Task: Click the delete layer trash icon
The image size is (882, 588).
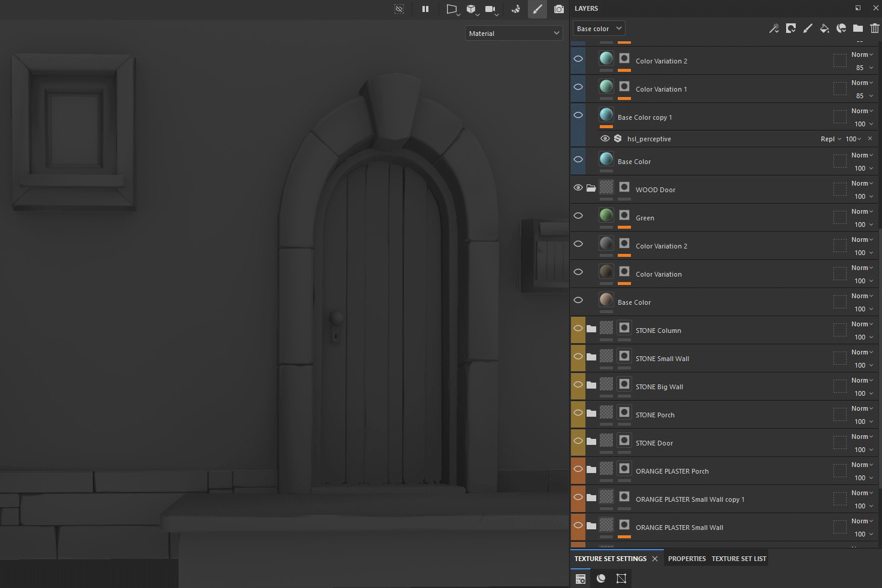Action: pyautogui.click(x=874, y=28)
